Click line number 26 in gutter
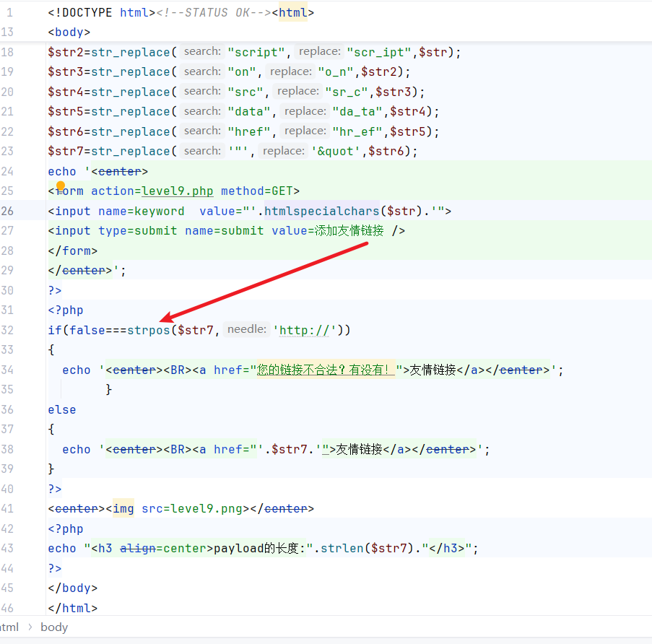The image size is (652, 644). click(x=7, y=211)
